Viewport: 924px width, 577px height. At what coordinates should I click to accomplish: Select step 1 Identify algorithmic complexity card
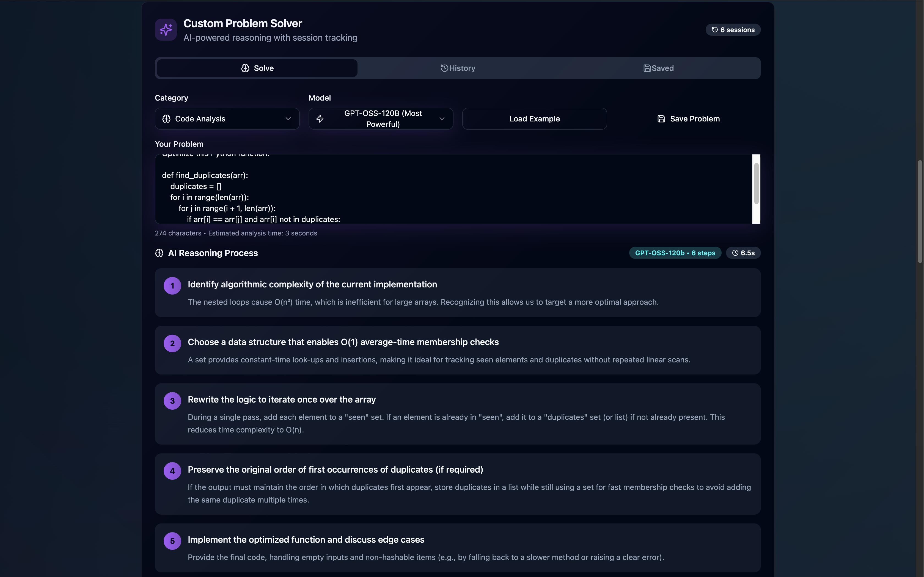(x=457, y=293)
